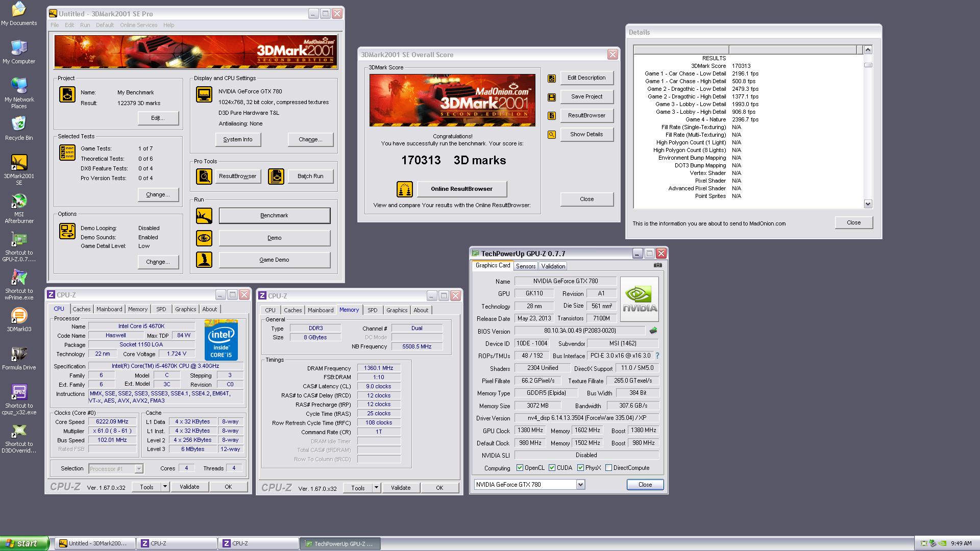Open the GPU selection dropdown in GPU-Z

pos(580,485)
